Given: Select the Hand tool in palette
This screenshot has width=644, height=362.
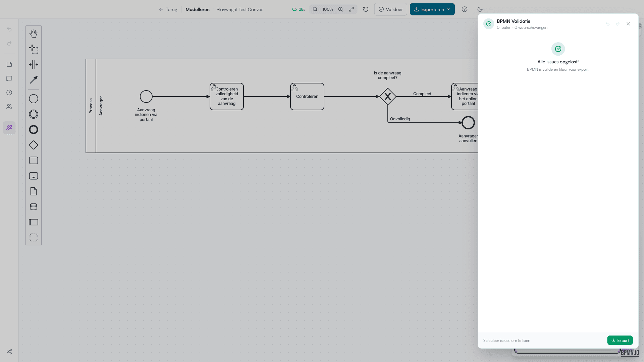Looking at the screenshot, I should 34,34.
